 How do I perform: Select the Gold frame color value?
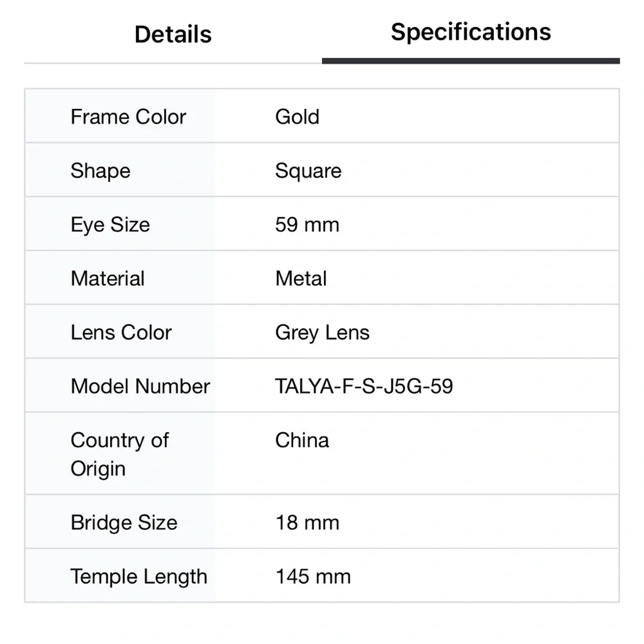pyautogui.click(x=297, y=117)
